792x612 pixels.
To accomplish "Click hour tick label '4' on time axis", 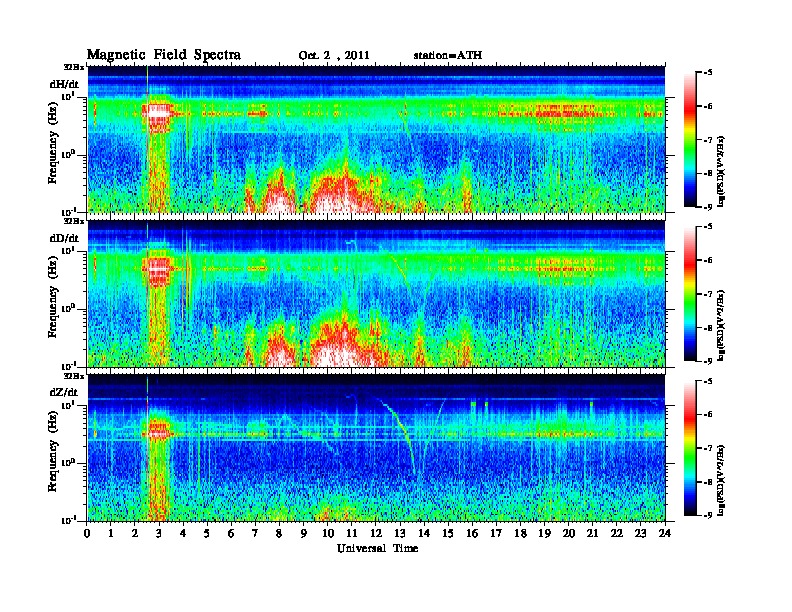I will (x=183, y=533).
